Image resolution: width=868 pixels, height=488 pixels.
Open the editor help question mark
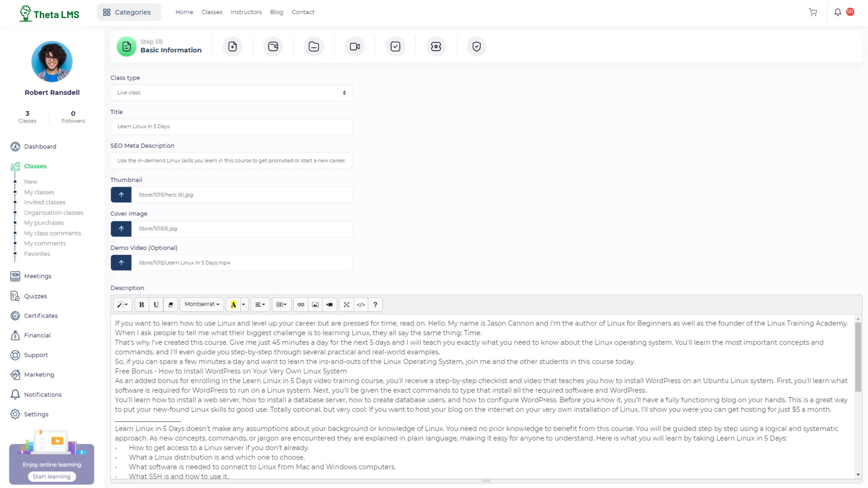(x=375, y=305)
